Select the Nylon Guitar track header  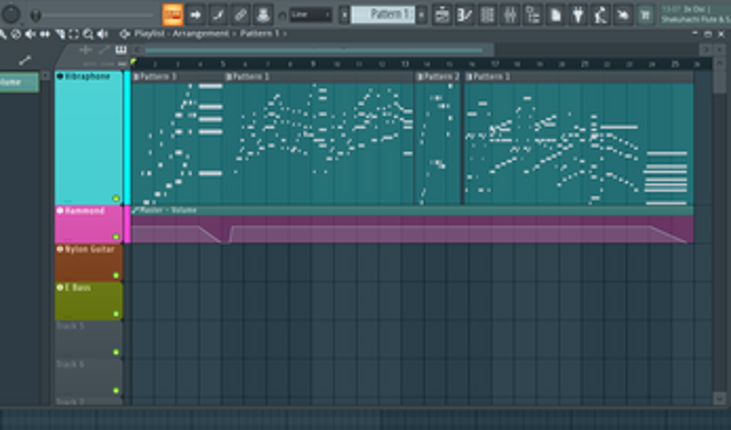[x=89, y=263]
